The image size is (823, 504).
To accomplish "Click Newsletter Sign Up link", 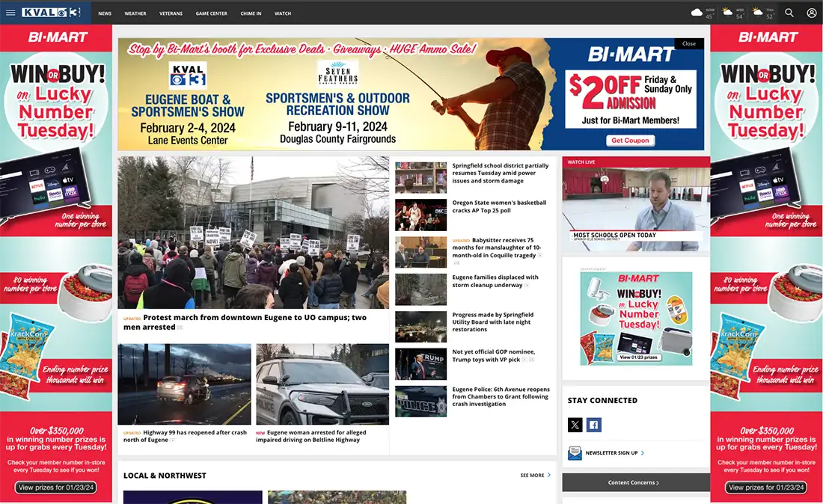I will (611, 452).
